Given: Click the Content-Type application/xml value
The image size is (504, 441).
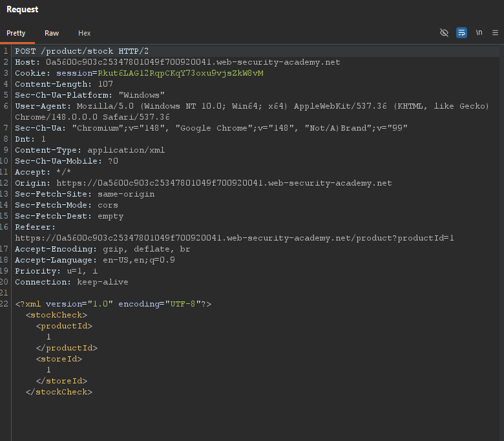Looking at the screenshot, I should (126, 150).
